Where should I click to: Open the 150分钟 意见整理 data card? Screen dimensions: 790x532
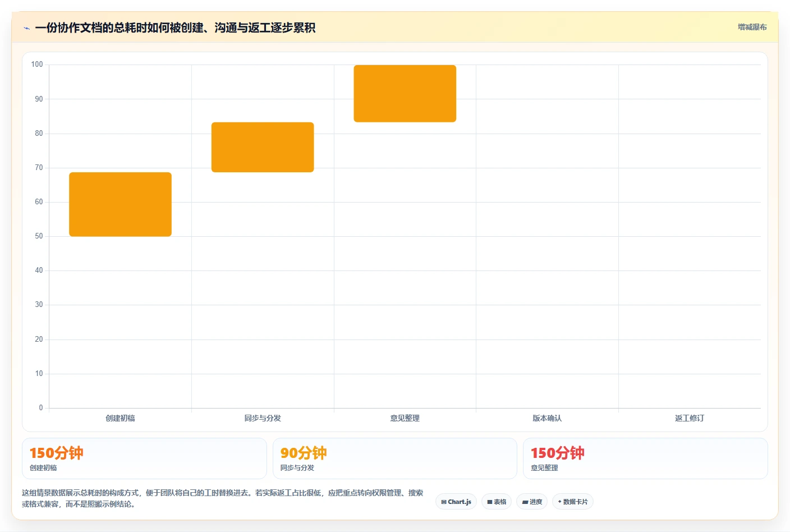tap(645, 458)
